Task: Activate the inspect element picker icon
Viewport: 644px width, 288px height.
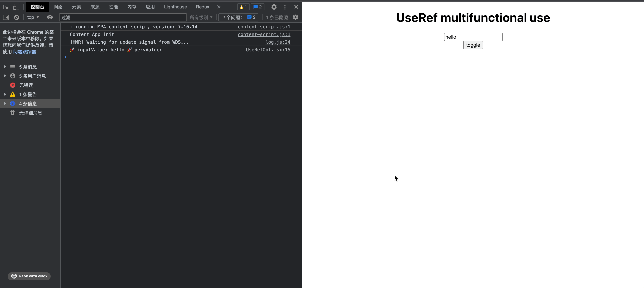Action: 6,7
